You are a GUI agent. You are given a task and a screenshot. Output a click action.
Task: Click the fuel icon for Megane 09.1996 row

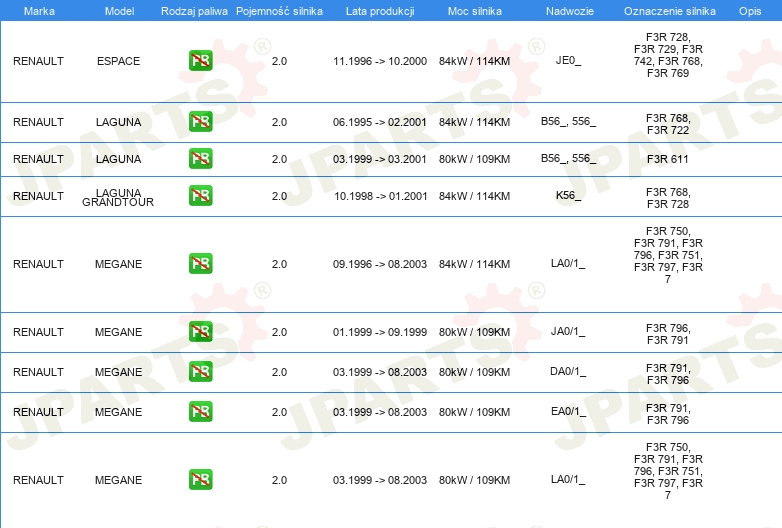tap(200, 264)
